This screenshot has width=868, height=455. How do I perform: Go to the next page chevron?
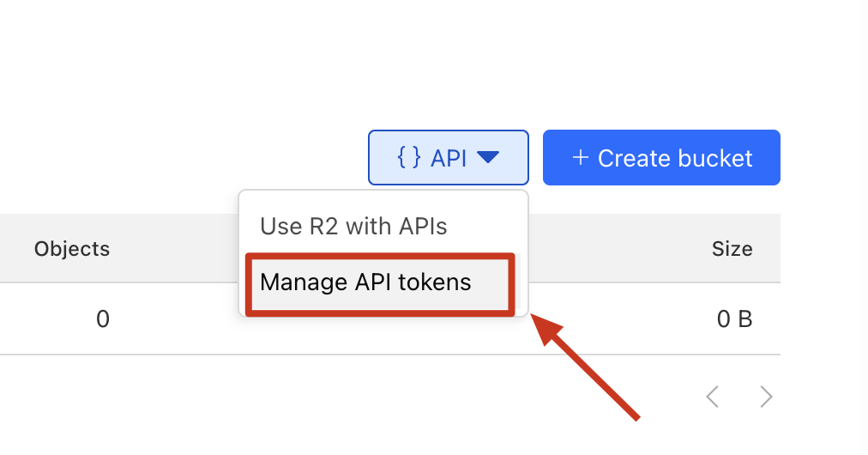766,397
